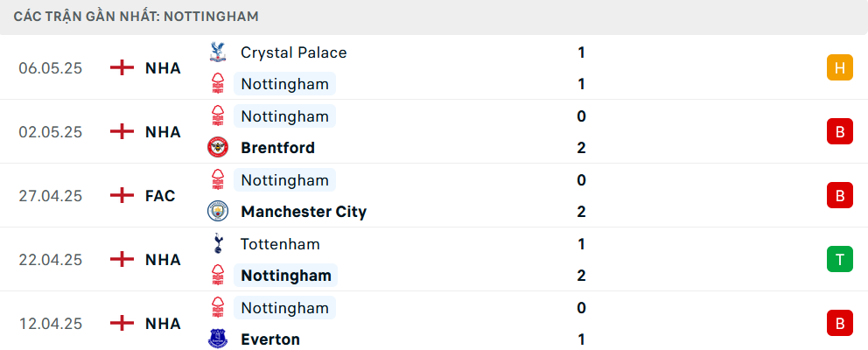Open the Manchester City team link

point(304,212)
